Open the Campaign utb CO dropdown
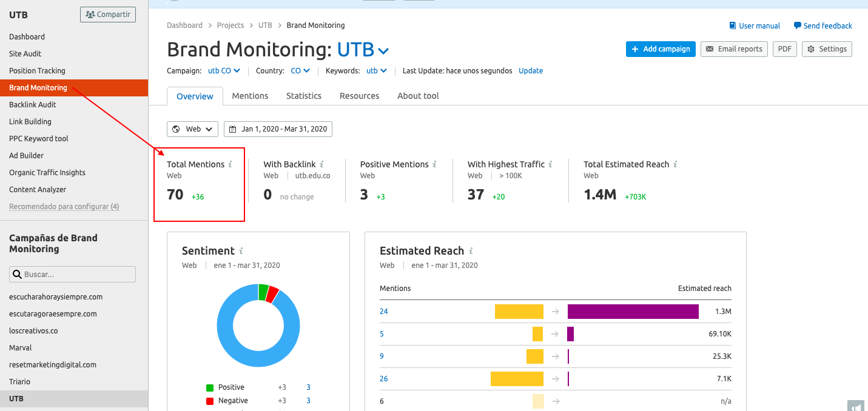The width and height of the screenshot is (868, 411). pos(224,70)
